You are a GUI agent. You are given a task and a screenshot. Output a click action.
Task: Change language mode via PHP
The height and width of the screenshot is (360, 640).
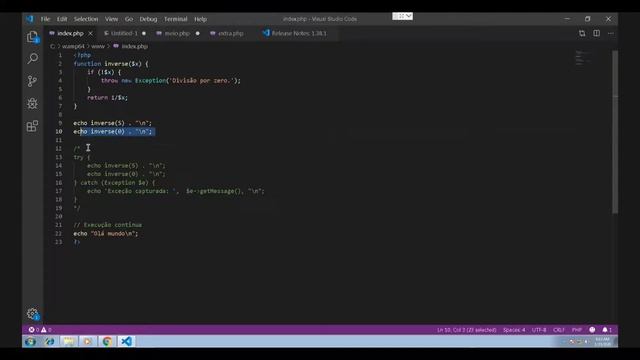tap(577, 330)
